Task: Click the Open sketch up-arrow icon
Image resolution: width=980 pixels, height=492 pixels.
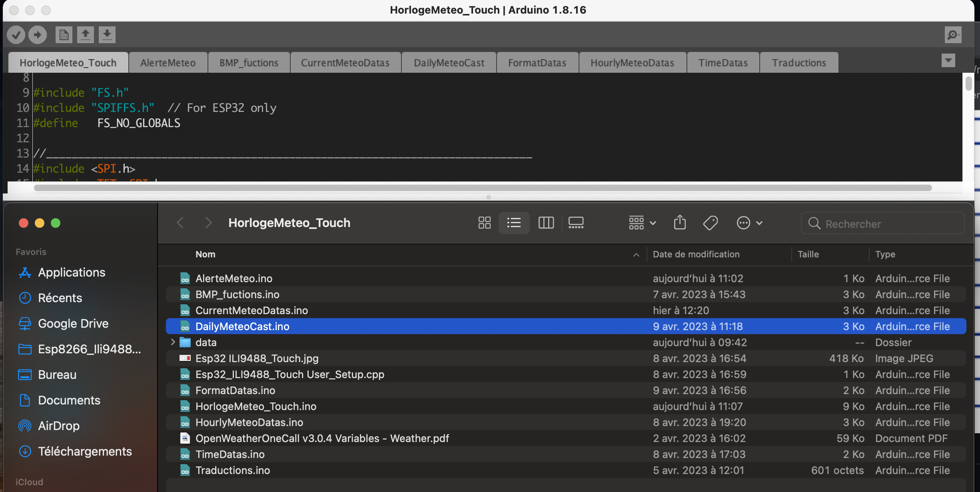Action: 85,35
